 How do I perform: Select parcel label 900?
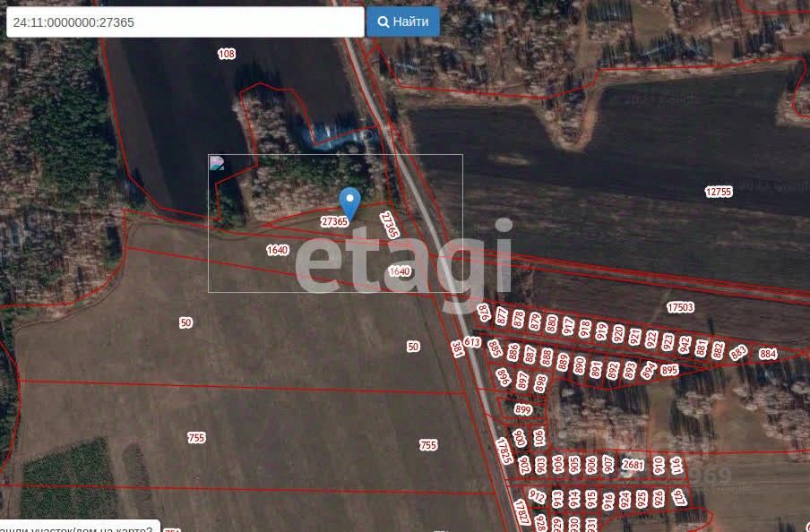click(x=520, y=438)
